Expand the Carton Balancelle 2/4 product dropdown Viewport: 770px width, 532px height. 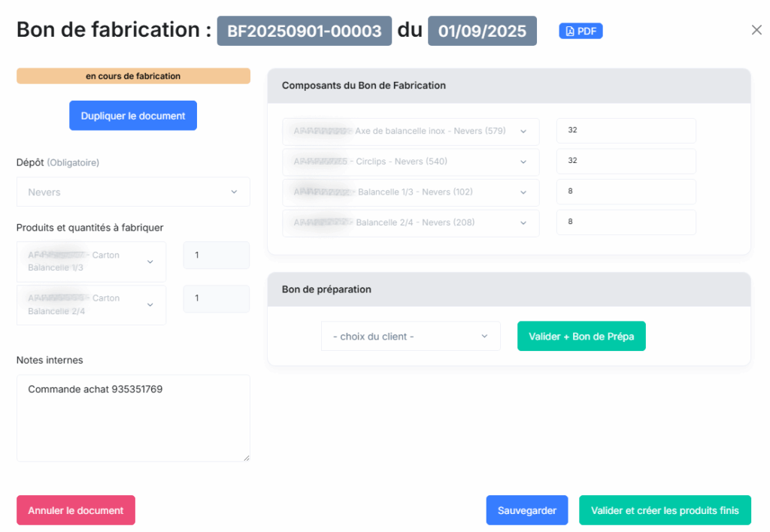click(x=91, y=305)
